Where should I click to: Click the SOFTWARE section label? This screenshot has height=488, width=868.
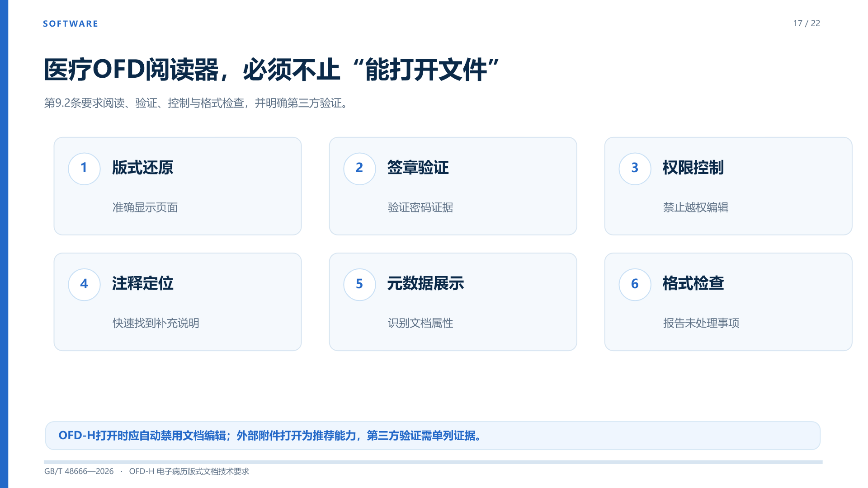coord(71,23)
